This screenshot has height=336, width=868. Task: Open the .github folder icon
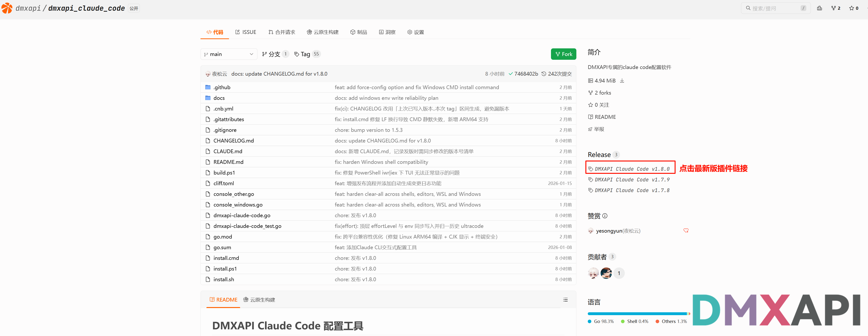pos(208,87)
